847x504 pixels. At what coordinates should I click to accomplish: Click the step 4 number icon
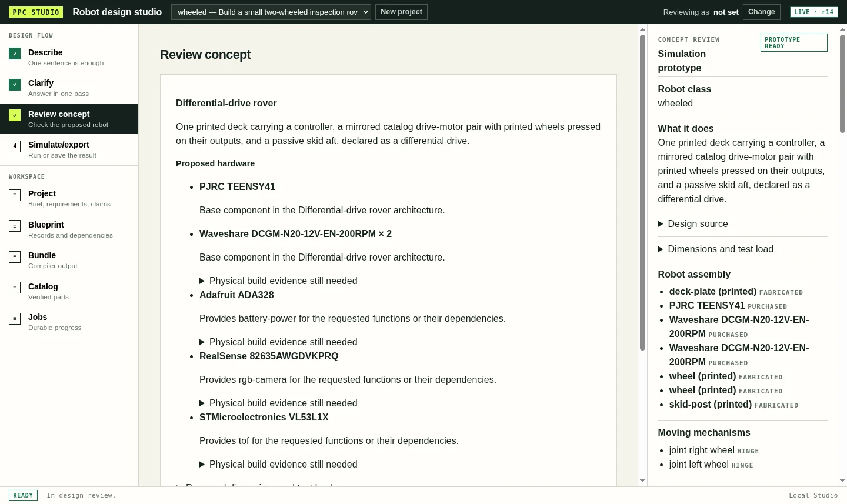tap(15, 146)
